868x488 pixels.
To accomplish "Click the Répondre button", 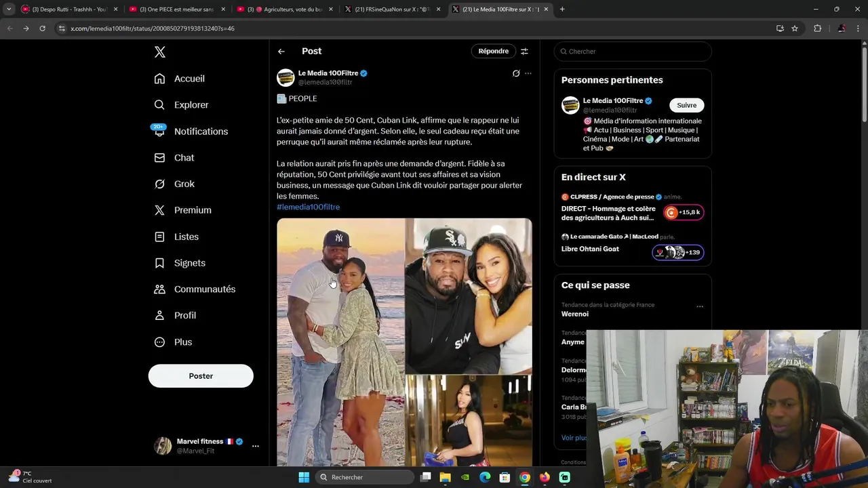I will point(493,52).
